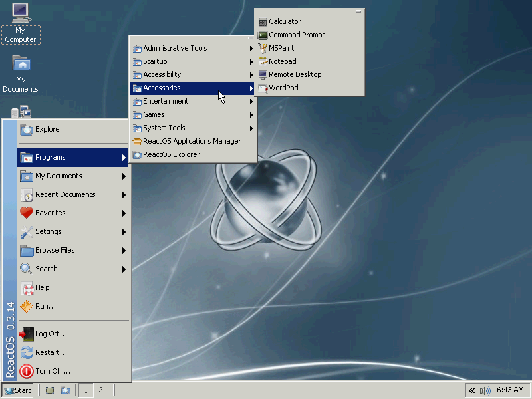Click the Notepad icon
Screen dimensions: 532x399
point(263,61)
